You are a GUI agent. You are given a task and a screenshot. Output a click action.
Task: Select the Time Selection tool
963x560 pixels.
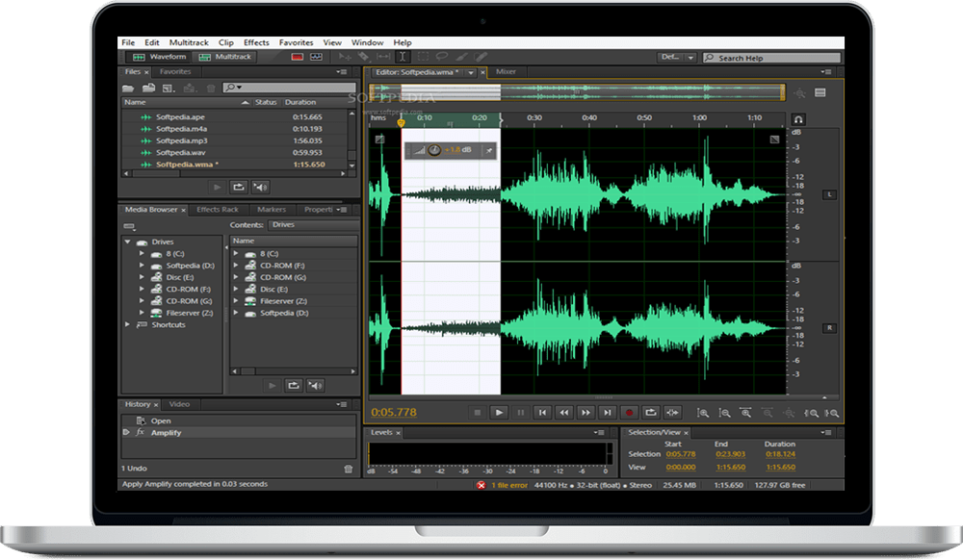point(403,57)
